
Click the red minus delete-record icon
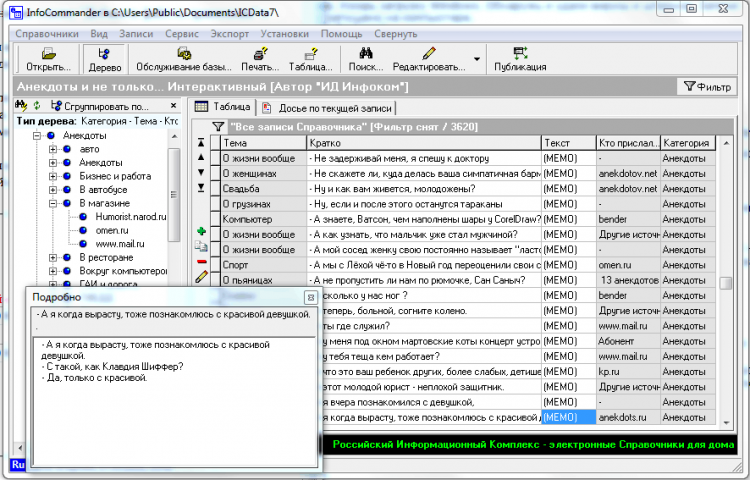202,261
